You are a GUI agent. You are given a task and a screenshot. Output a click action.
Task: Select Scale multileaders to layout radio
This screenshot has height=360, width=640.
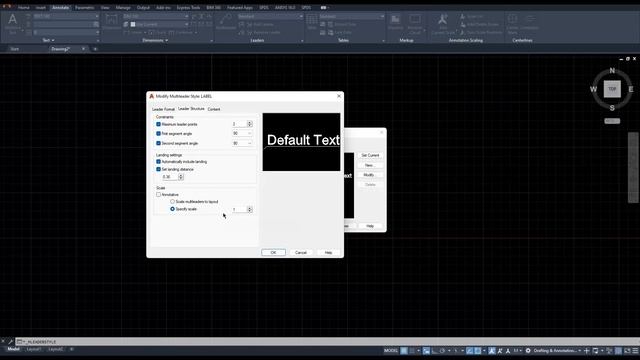(172, 202)
